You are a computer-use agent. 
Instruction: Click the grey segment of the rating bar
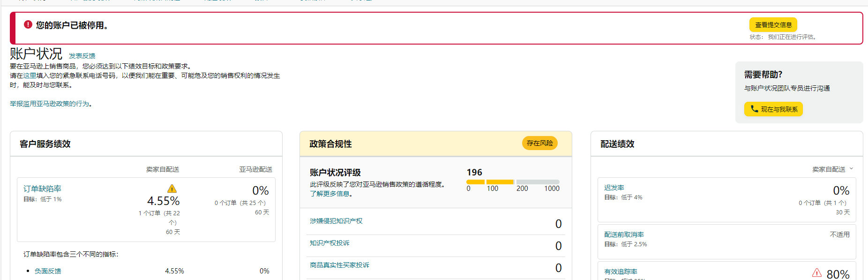point(538,182)
